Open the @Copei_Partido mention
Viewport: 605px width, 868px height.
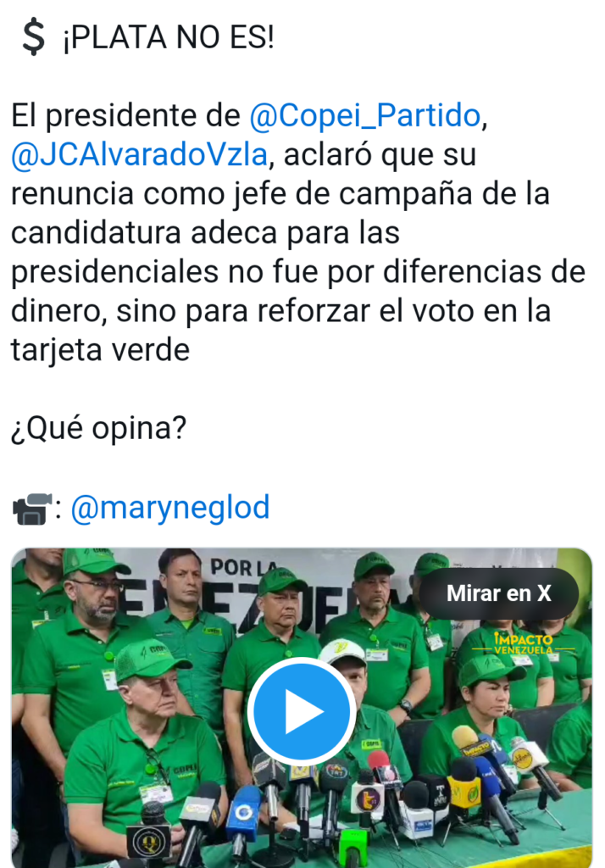point(364,115)
